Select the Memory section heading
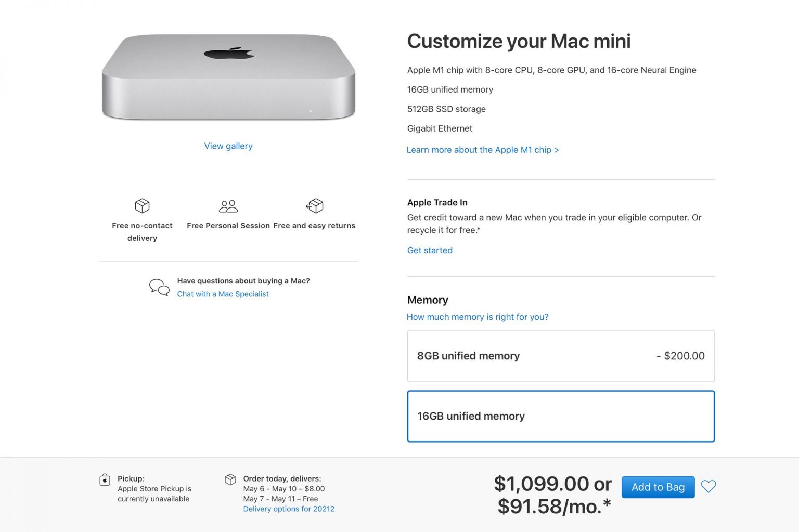799x532 pixels. (x=428, y=300)
